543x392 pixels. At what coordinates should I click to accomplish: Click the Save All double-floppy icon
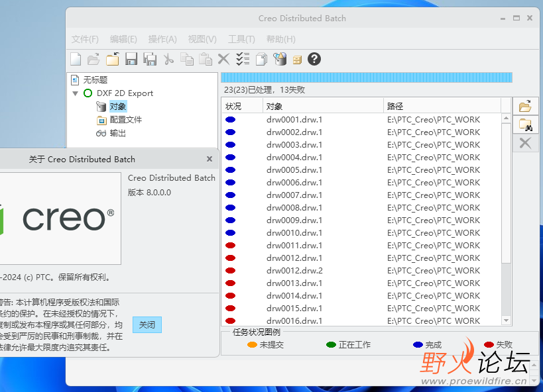(x=150, y=59)
